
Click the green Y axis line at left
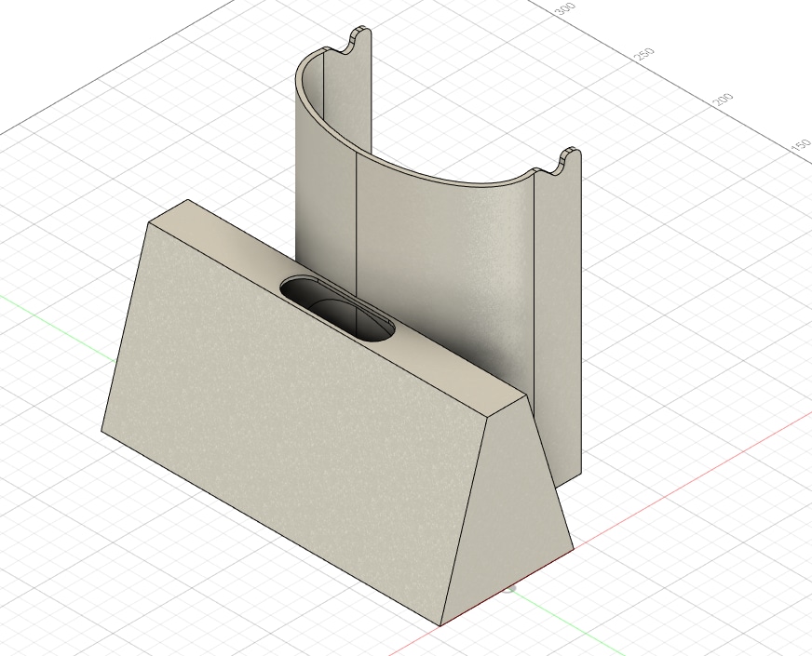pos(57,328)
